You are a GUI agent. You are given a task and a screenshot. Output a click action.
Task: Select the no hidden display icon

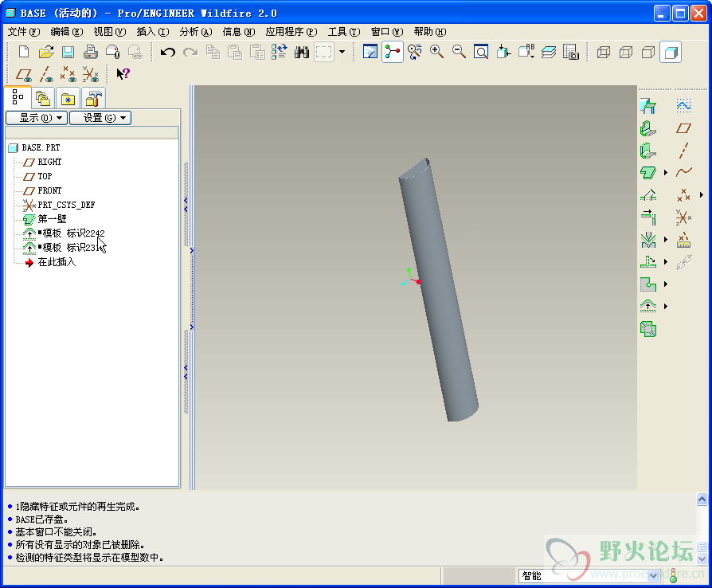pos(648,53)
